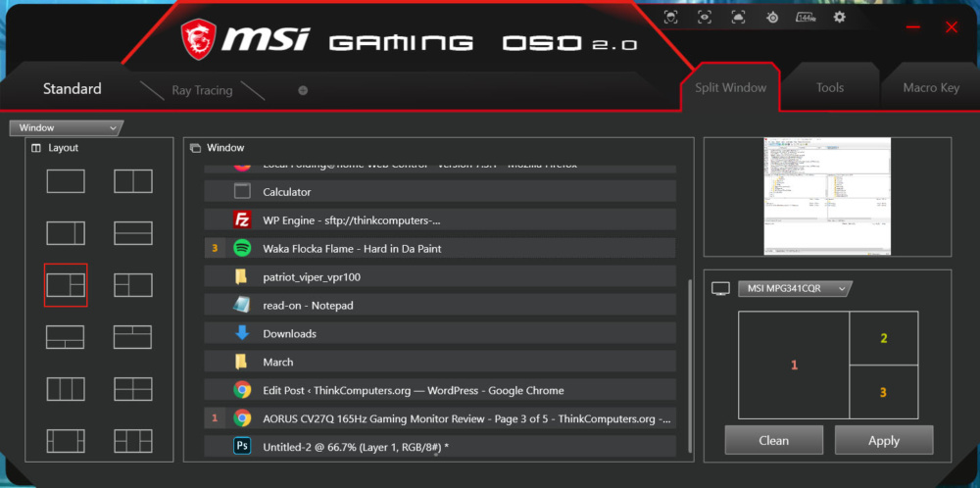
Task: Click the face capture frame icon
Action: [670, 18]
